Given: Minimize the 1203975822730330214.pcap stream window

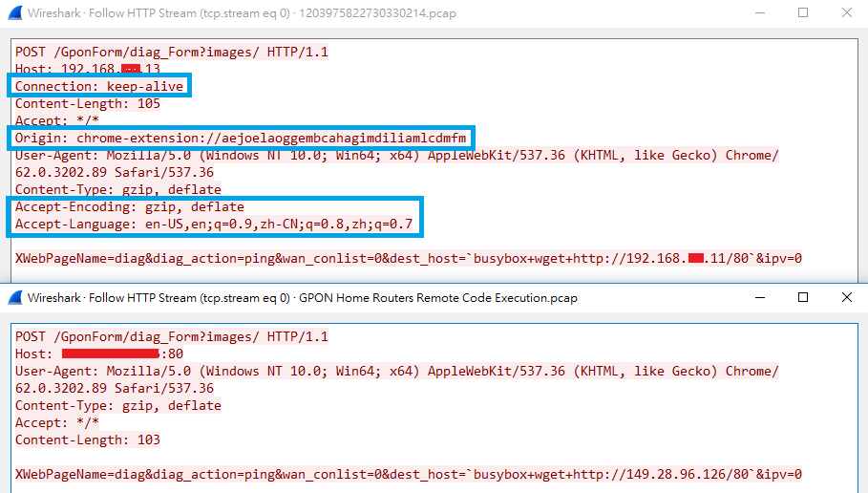Looking at the screenshot, I should (760, 12).
